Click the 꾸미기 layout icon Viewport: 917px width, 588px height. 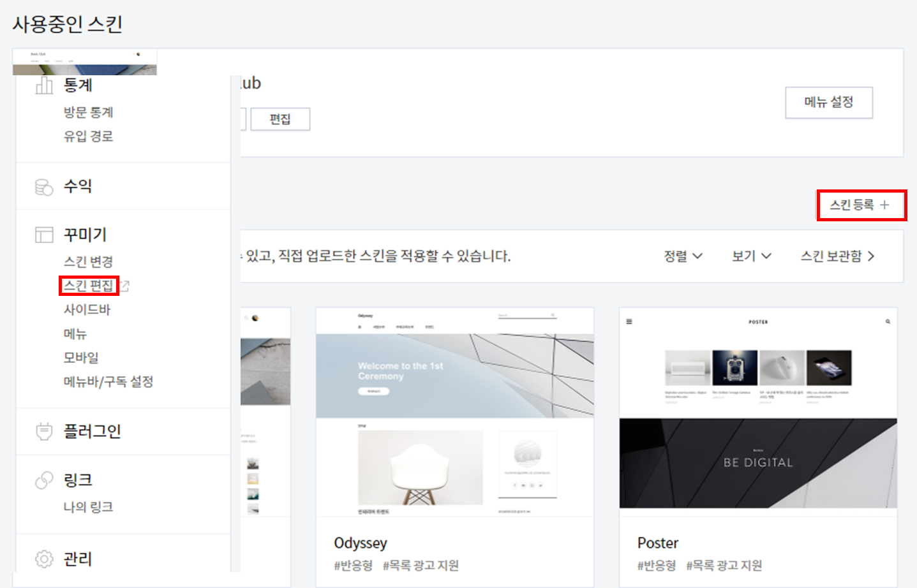(44, 235)
